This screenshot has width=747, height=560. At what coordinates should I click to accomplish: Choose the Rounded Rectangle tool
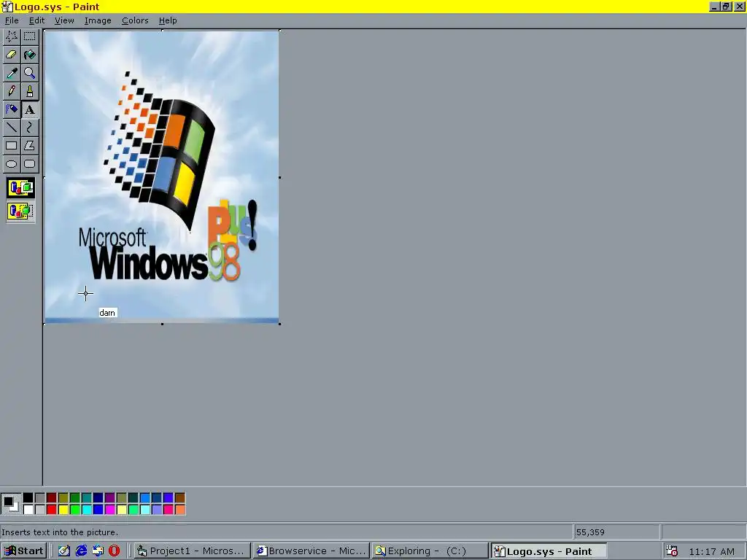click(x=29, y=164)
